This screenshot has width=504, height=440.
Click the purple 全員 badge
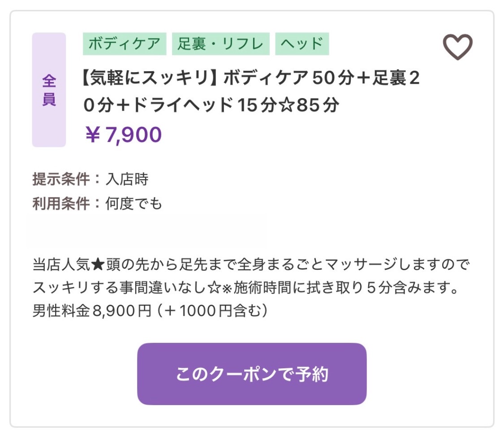point(49,90)
